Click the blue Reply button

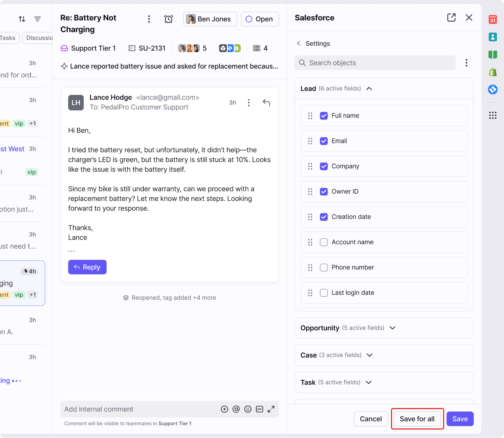click(x=87, y=267)
